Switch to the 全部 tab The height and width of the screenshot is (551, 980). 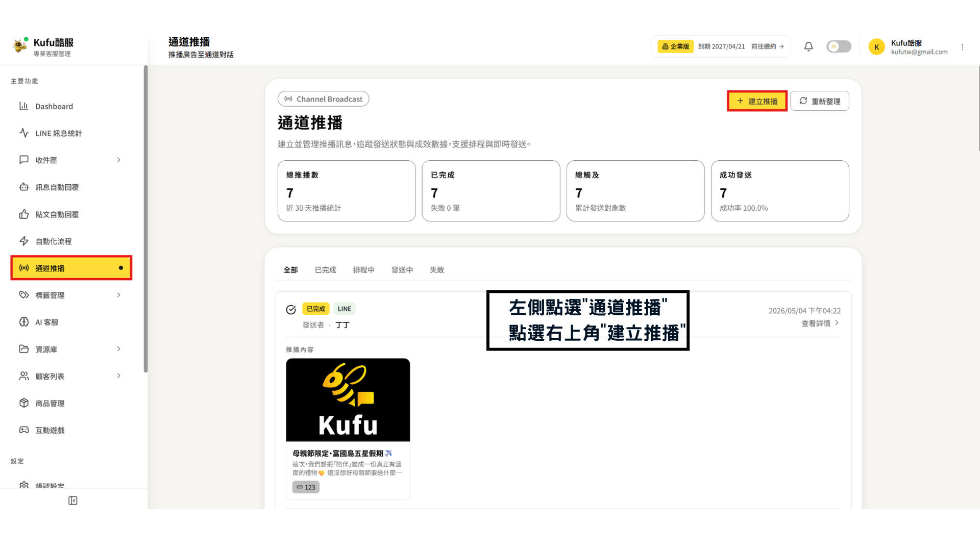pos(291,270)
